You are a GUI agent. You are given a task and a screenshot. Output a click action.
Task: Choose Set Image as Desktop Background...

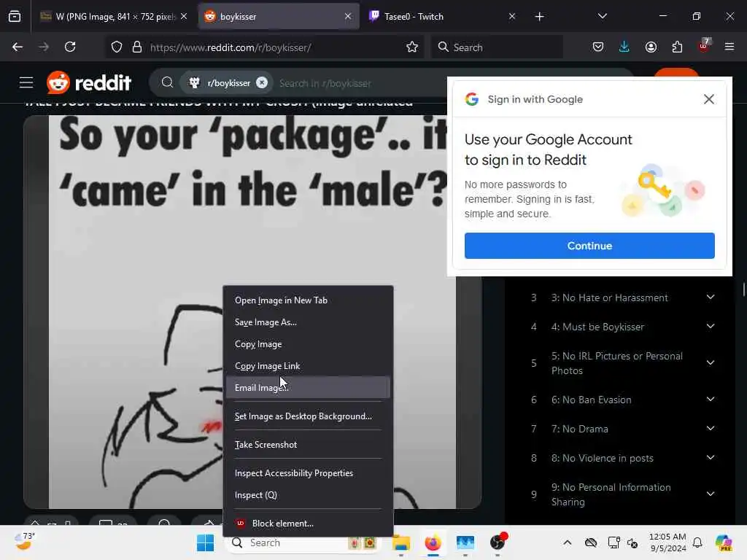tap(308, 416)
